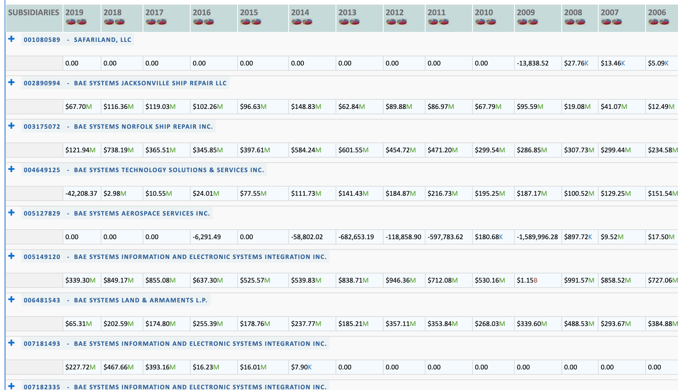
Task: Open subsidiary ID link 001080589
Action: coord(42,39)
